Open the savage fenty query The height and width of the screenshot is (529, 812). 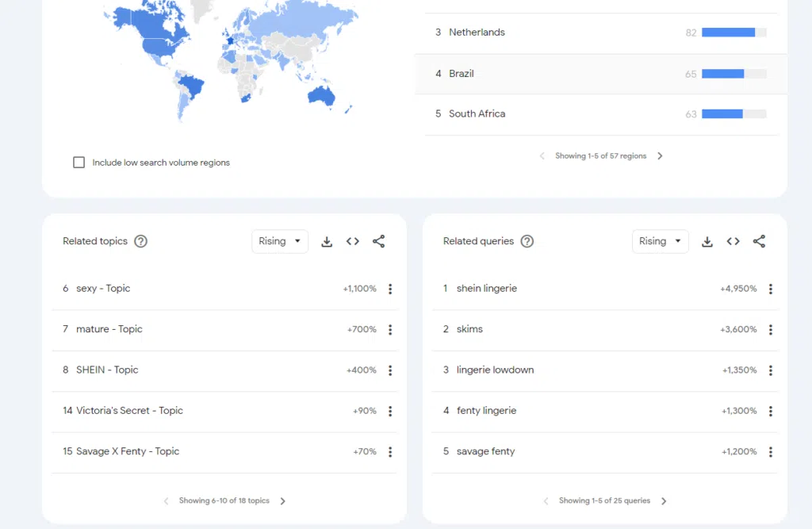[x=486, y=451]
